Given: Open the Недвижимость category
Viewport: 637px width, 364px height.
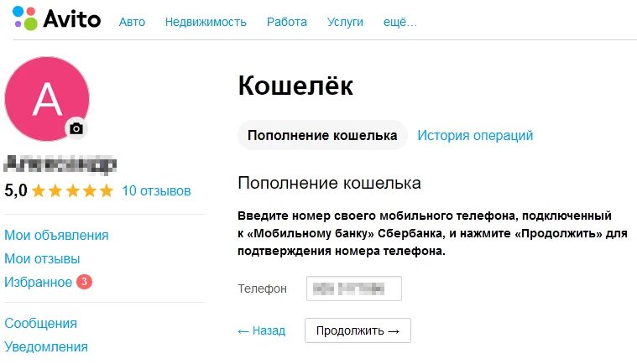Looking at the screenshot, I should coord(206,22).
